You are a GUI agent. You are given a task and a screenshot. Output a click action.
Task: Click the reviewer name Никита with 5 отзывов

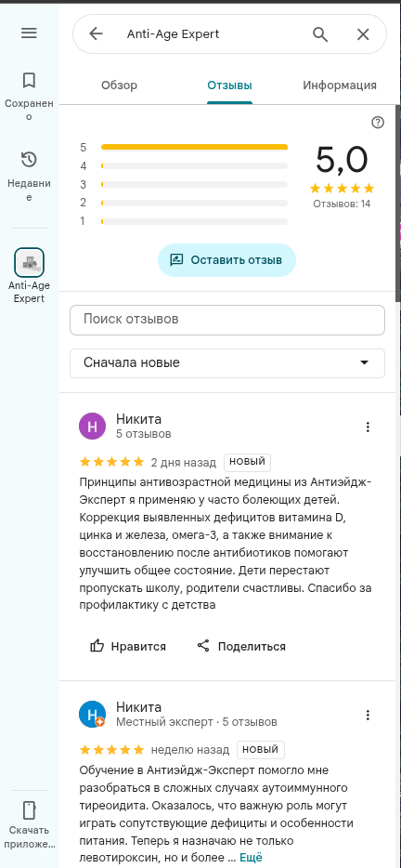139,419
